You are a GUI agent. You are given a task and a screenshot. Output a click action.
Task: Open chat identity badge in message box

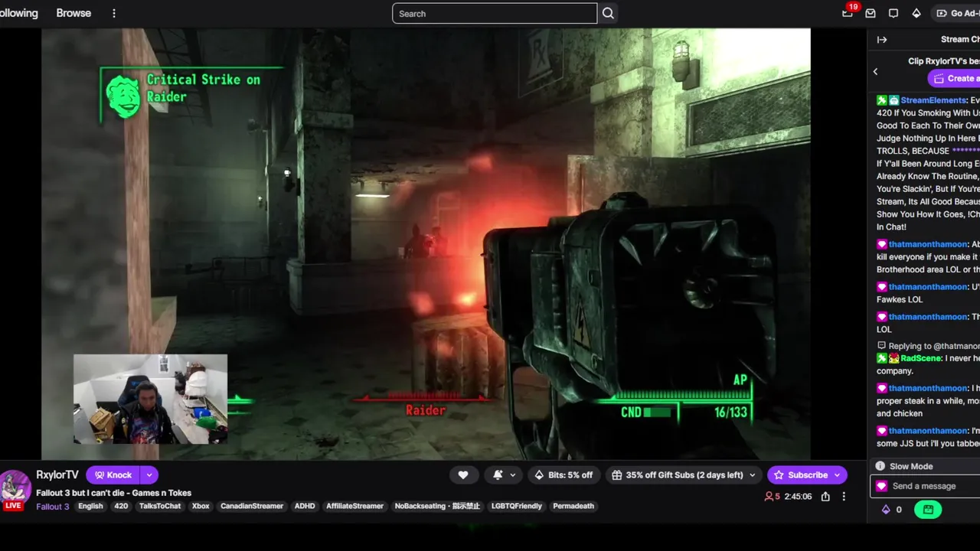click(881, 486)
